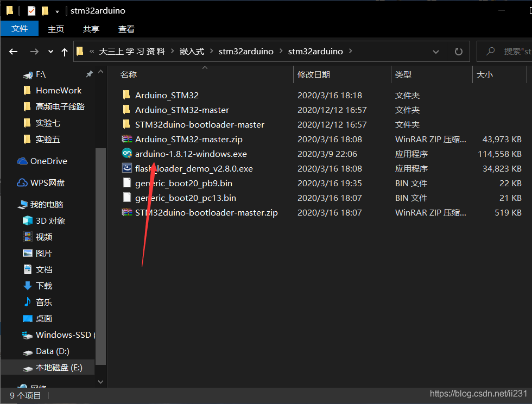Open 图片 library in navigation pane
Image resolution: width=532 pixels, height=404 pixels.
pyautogui.click(x=44, y=253)
